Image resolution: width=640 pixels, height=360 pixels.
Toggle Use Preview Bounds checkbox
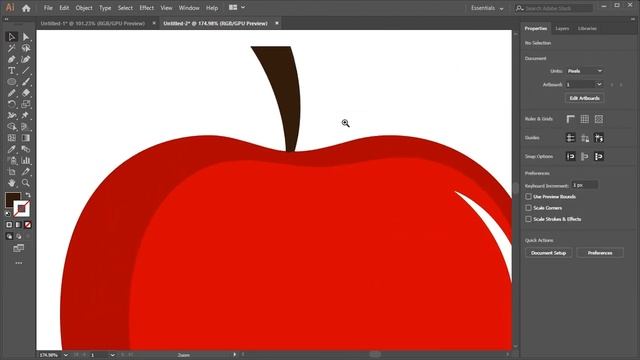(x=529, y=197)
